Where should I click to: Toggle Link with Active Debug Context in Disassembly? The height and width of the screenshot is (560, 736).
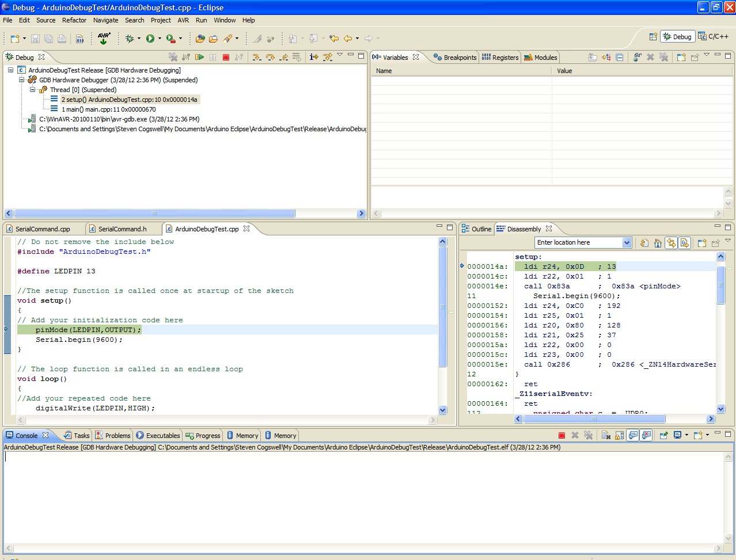671,243
